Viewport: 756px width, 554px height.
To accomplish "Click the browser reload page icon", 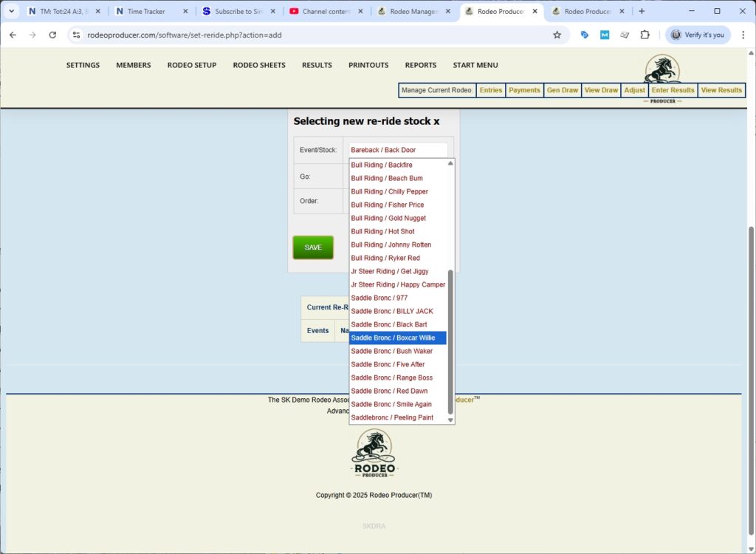I will (52, 35).
